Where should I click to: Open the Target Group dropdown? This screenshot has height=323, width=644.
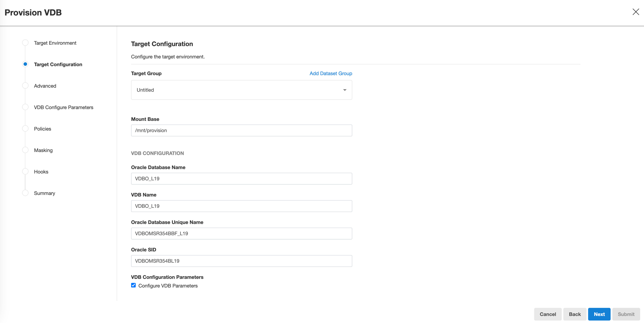click(241, 90)
